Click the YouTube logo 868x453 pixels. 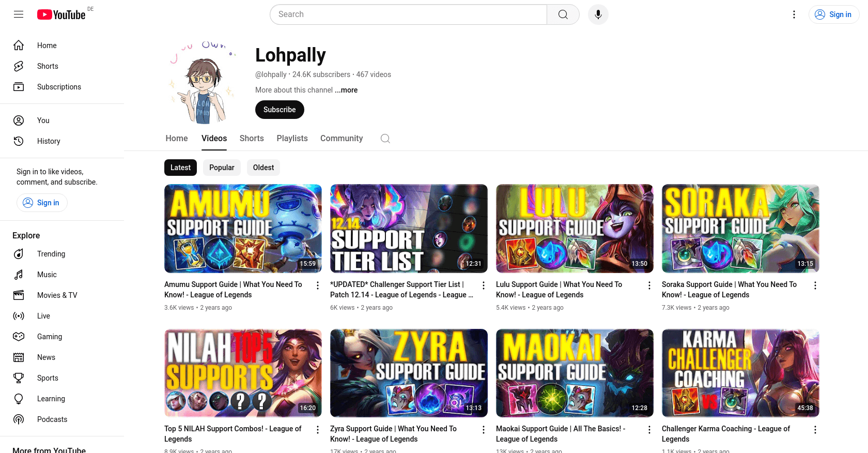[61, 14]
